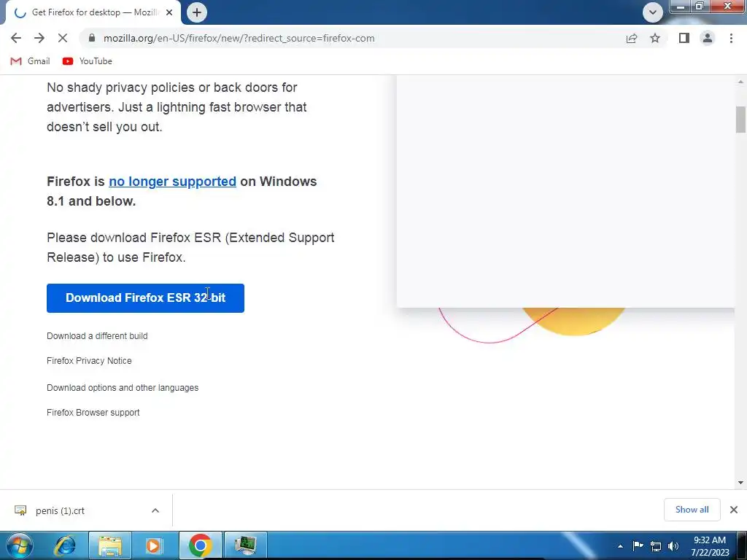The width and height of the screenshot is (747, 560).
Task: Close the Get Firefox for desktop tab
Action: coord(169,12)
